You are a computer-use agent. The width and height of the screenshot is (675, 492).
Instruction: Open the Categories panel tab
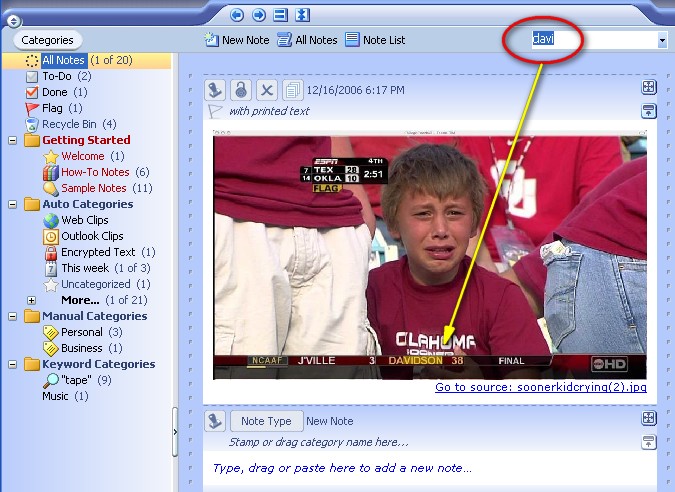coord(48,40)
